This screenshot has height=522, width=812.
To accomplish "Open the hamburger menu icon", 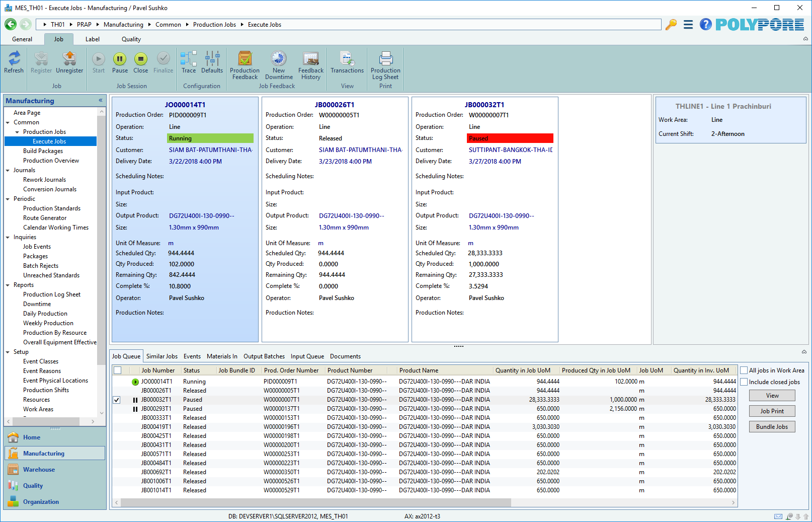I will tap(688, 24).
